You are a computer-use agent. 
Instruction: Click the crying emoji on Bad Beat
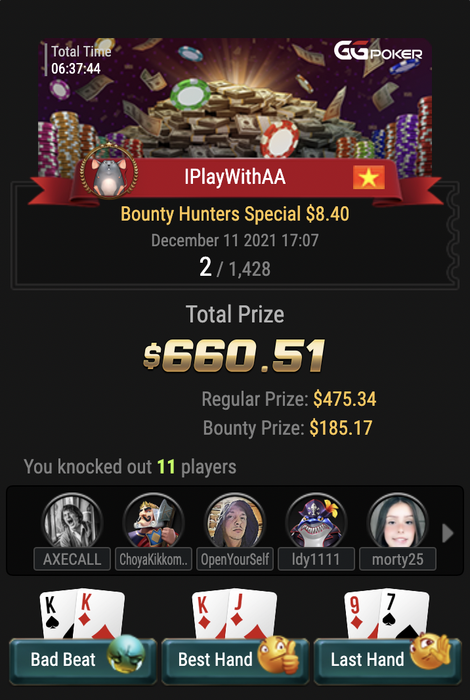click(x=126, y=654)
